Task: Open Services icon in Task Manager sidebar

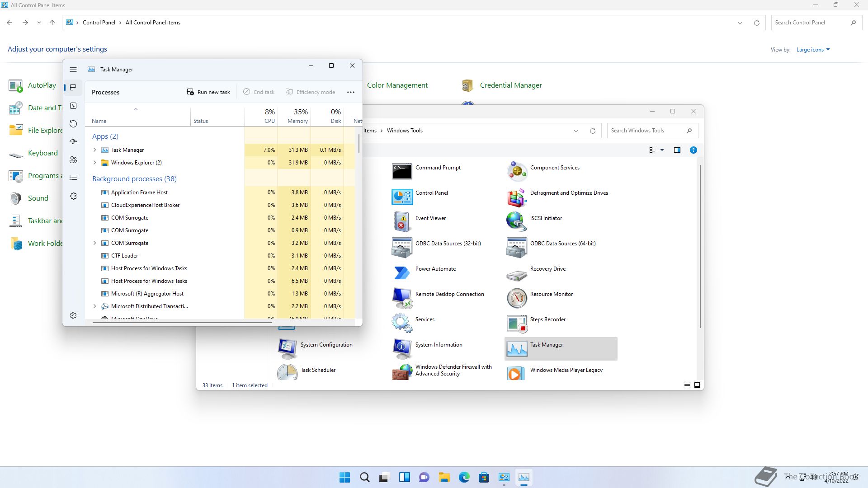Action: [73, 196]
